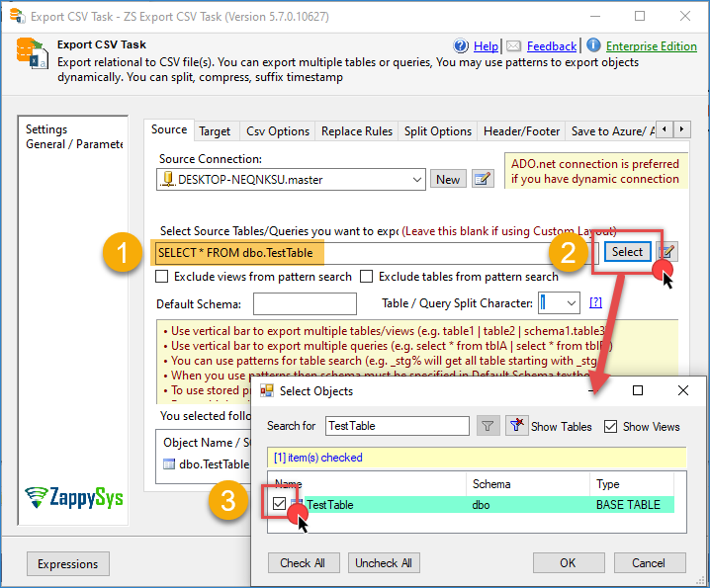Switch to the Target tab

tap(215, 131)
